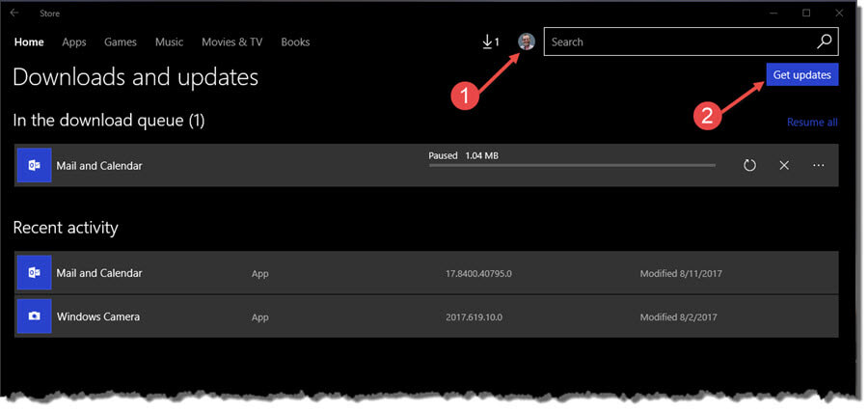Click the Windows Camera app icon

35,316
